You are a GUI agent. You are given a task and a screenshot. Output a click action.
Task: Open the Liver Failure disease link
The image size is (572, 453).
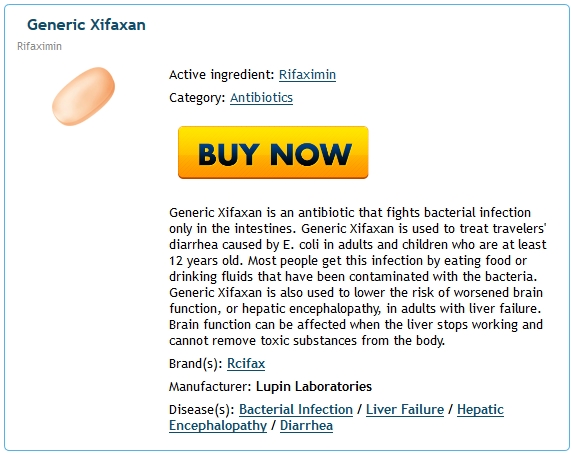[x=405, y=410]
